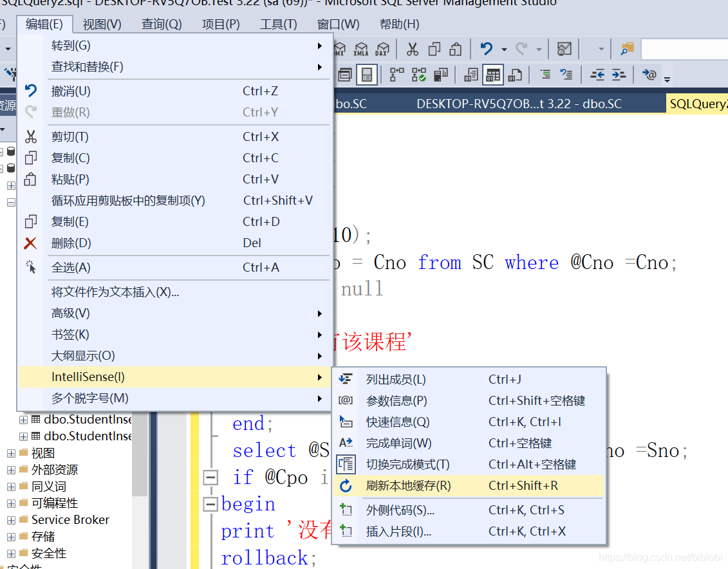Screen dimensions: 728x569
Task: Expand the 可编程性 tree node
Action: [x=12, y=503]
